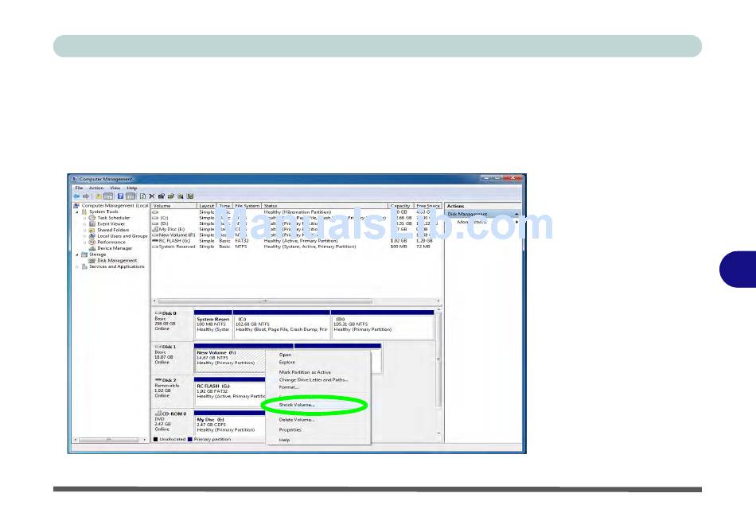Screen dimensions: 756x532
Task: Click the Device Manager icon in tree
Action: click(x=92, y=249)
